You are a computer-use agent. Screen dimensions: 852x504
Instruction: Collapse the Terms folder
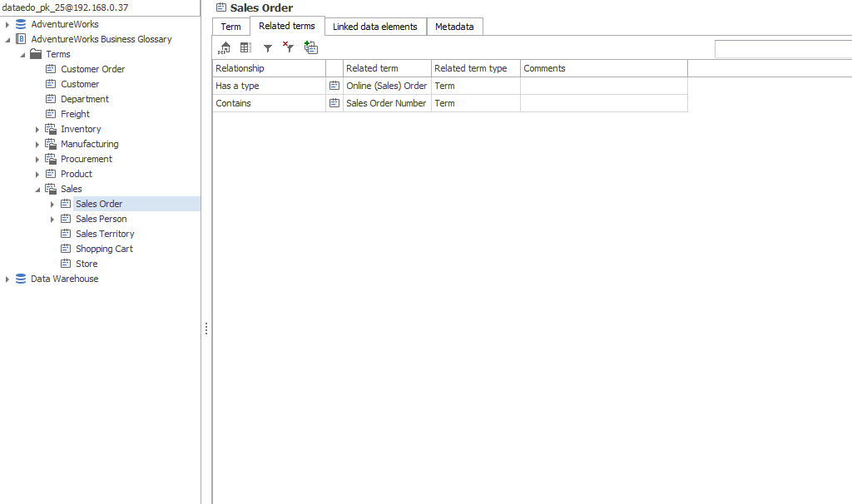pyautogui.click(x=22, y=55)
